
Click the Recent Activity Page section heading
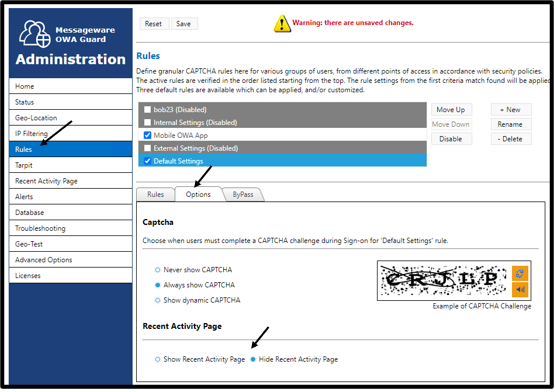coord(182,326)
